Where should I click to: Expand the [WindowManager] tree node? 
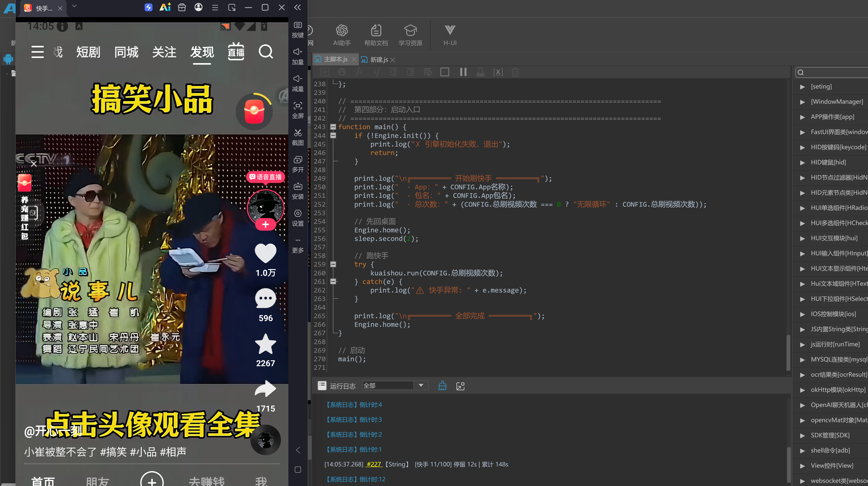point(802,102)
